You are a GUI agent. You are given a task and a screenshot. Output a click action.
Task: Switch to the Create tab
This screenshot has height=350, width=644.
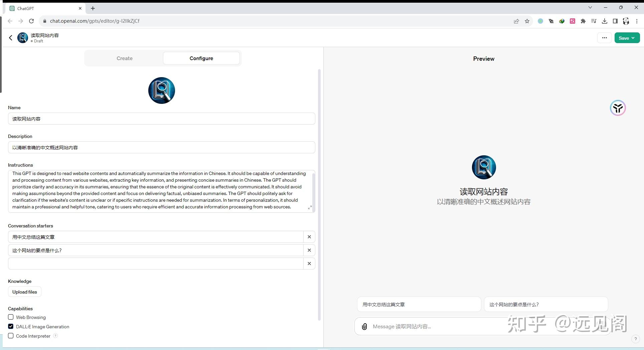125,58
